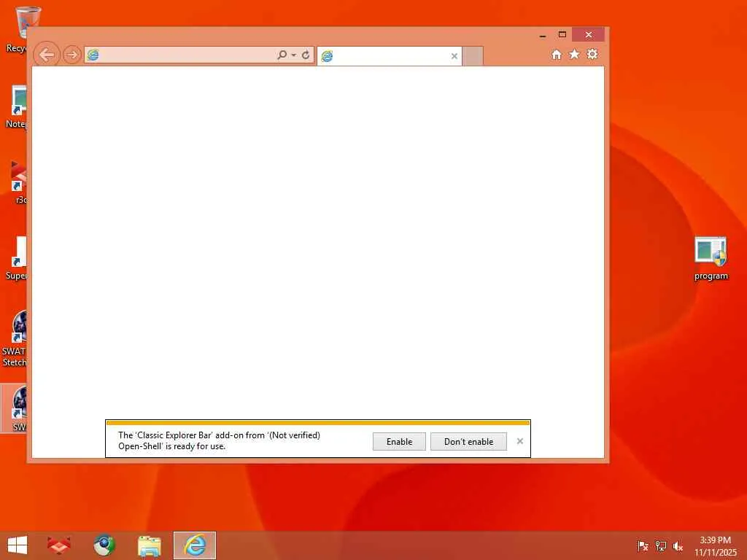The image size is (747, 560).
Task: Open the Action Center flag icon
Action: coord(643,545)
